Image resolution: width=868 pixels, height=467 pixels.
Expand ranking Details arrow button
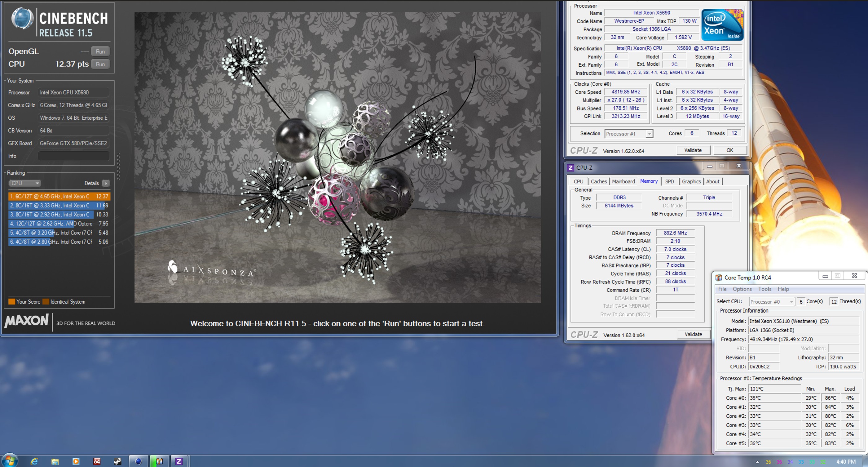(106, 183)
